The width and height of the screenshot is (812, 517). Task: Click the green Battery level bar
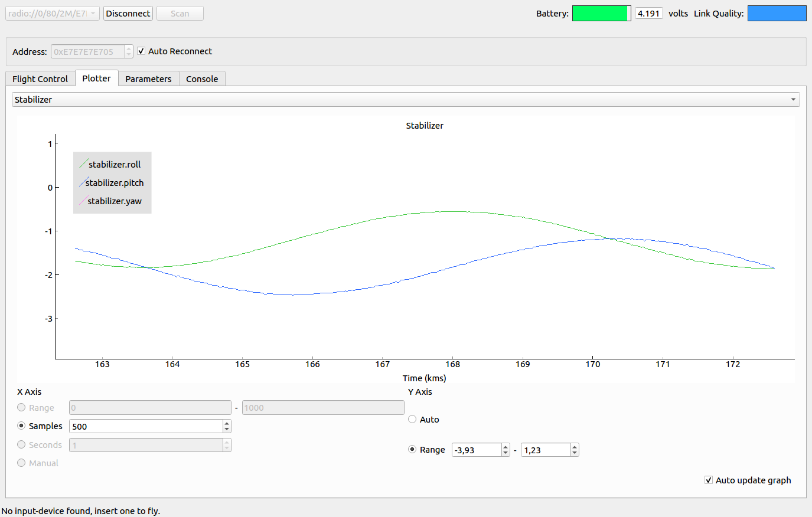(x=601, y=14)
